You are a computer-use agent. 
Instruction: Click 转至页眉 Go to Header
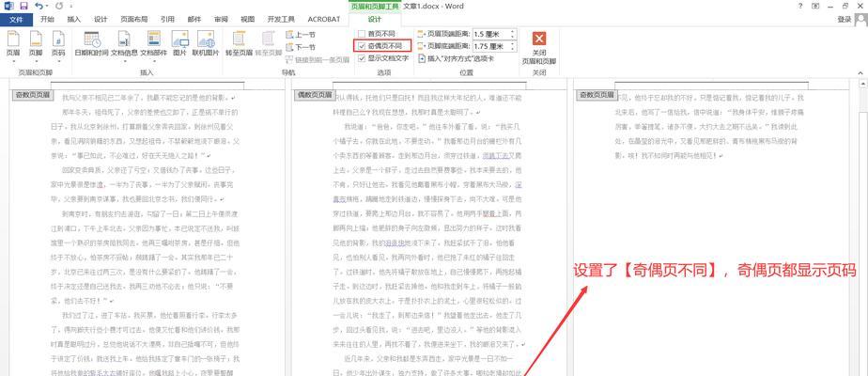pyautogui.click(x=240, y=44)
